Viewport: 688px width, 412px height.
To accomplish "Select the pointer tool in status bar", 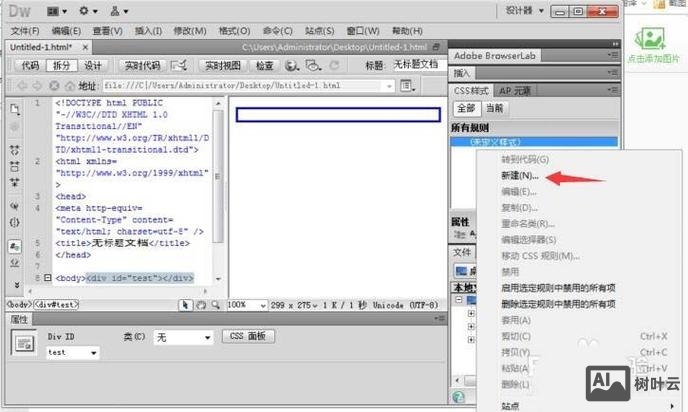I will [185, 305].
